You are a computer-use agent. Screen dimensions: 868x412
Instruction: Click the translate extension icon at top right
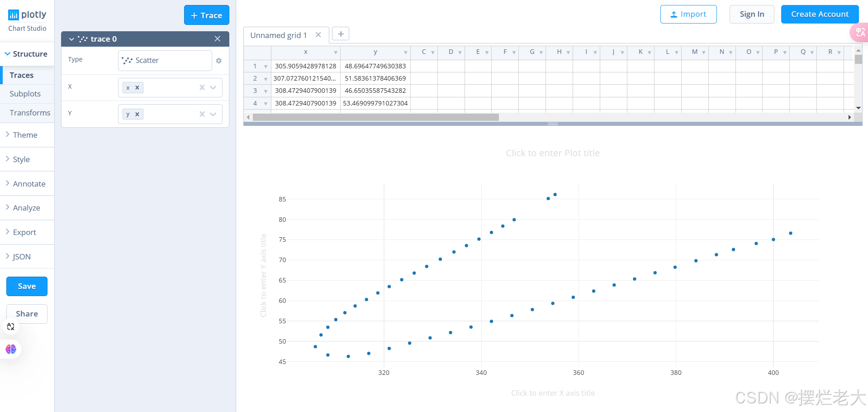(x=860, y=33)
